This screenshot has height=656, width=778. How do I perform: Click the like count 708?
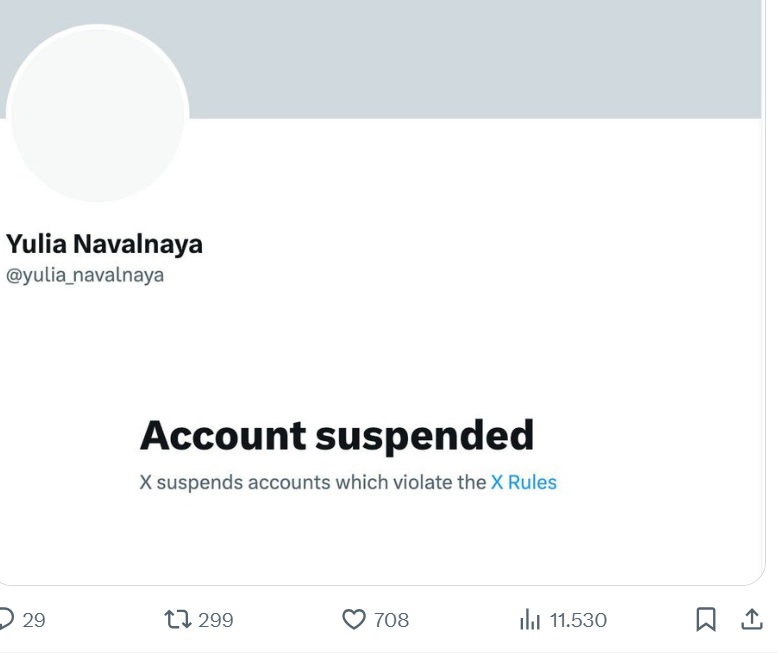tap(391, 620)
